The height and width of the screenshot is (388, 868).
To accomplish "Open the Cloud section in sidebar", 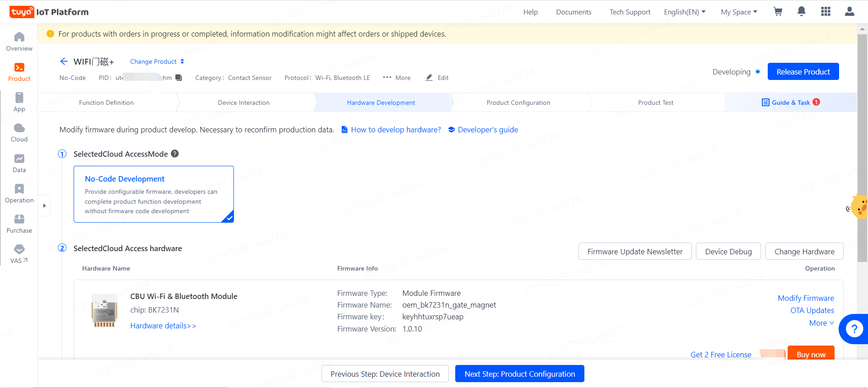I will 19,132.
